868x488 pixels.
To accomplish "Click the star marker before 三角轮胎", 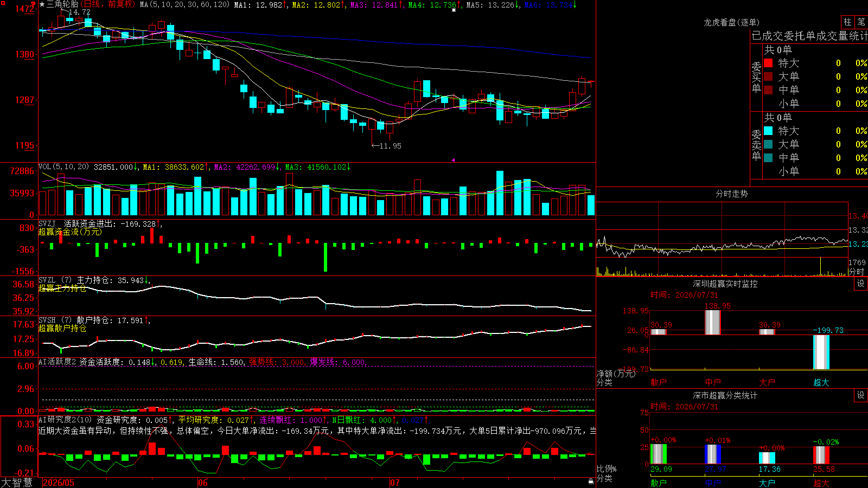I will (42, 4).
